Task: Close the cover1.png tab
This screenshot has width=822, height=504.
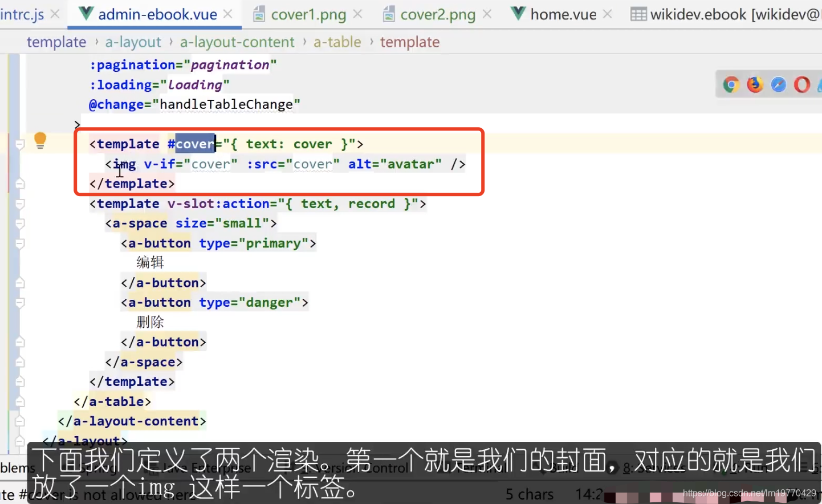Action: 357,14
